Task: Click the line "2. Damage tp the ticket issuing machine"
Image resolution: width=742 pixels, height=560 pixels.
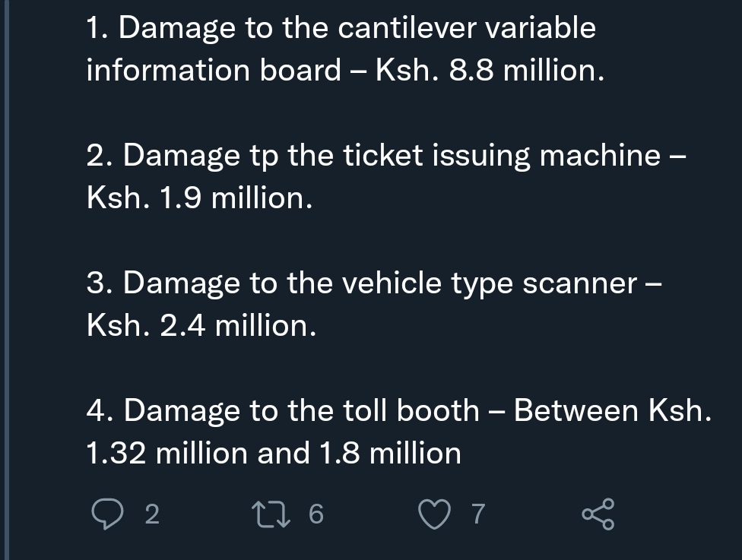Action: (x=373, y=156)
